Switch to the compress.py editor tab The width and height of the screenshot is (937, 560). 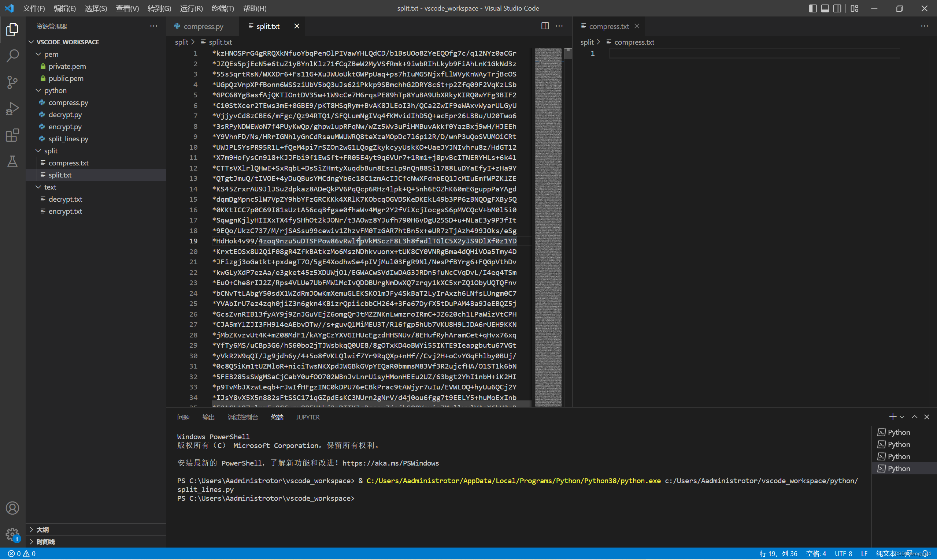click(203, 26)
